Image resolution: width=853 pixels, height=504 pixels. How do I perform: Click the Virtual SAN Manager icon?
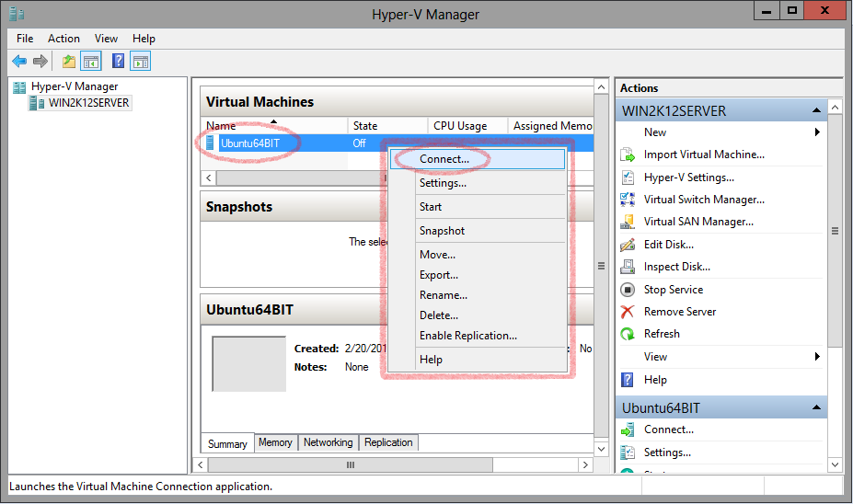coord(628,222)
